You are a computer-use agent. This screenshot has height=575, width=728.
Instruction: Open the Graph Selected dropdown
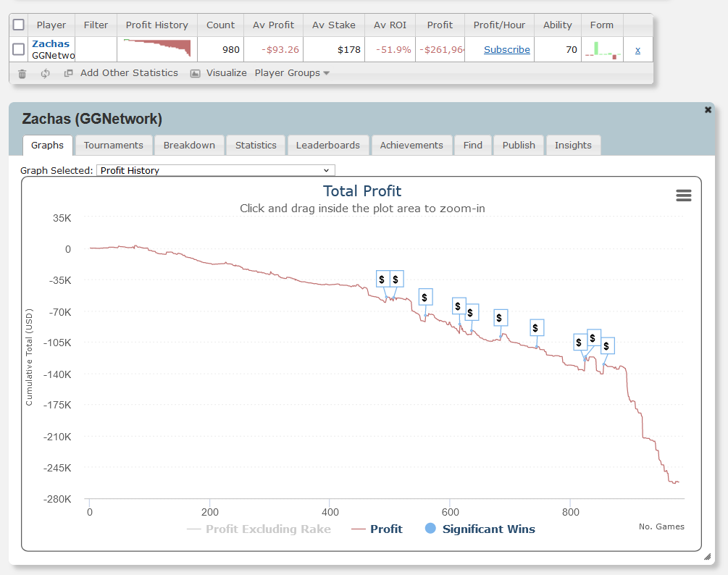click(215, 170)
